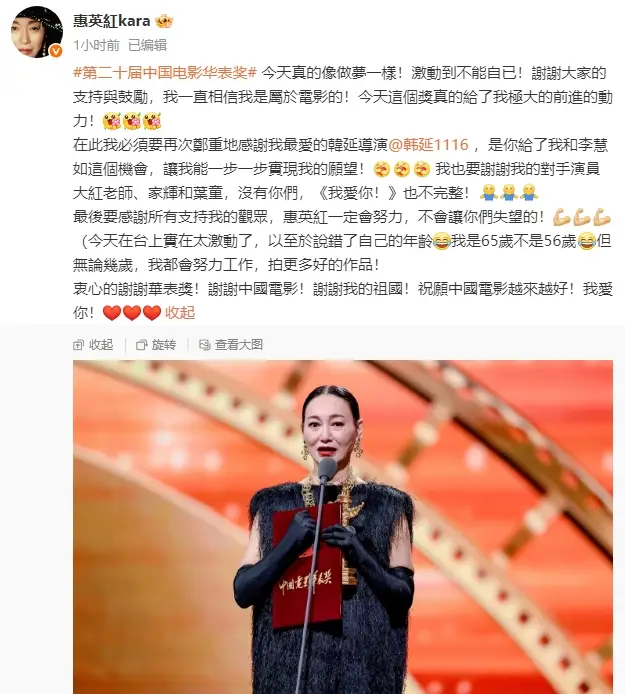Click the 收起 collapse icon above photo
625x694 pixels.
(x=78, y=345)
